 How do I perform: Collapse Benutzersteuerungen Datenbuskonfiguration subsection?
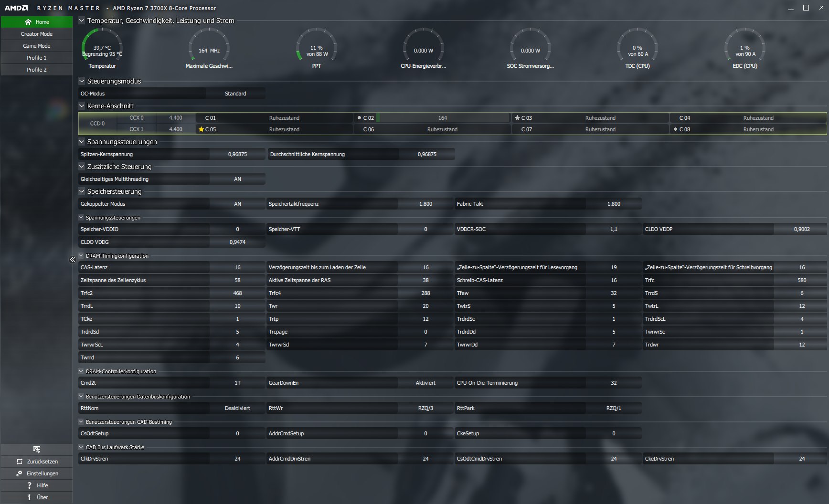(x=81, y=397)
